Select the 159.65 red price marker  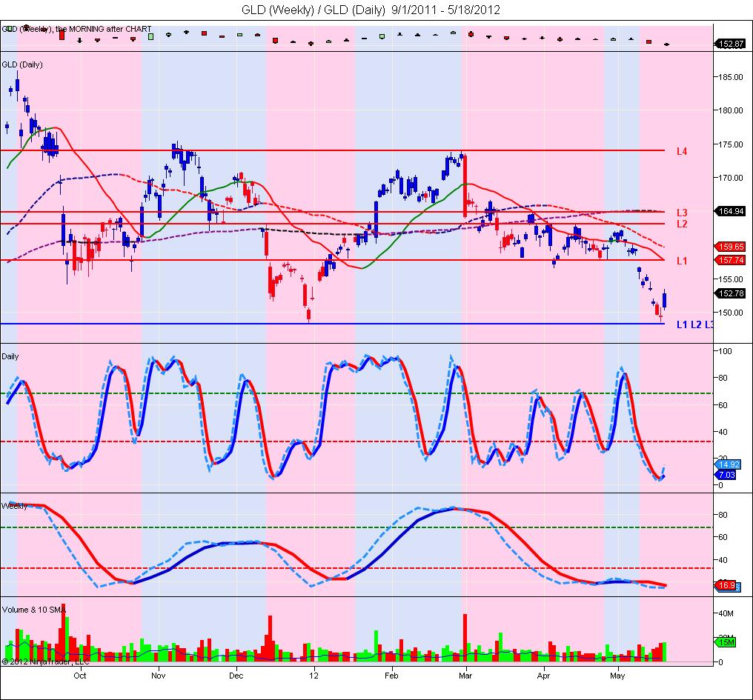(x=731, y=246)
